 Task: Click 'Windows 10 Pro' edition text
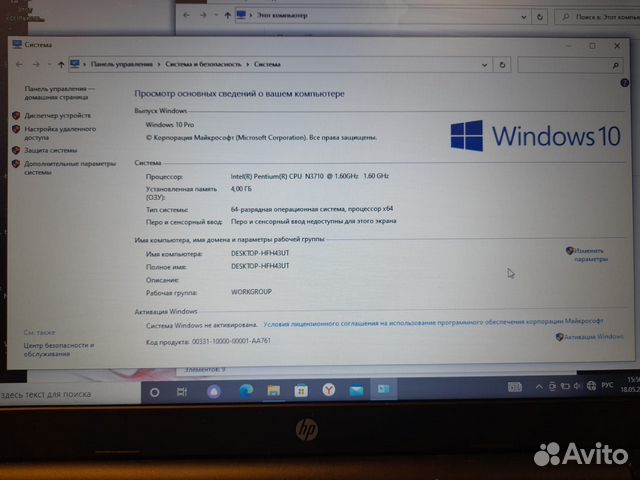point(170,124)
